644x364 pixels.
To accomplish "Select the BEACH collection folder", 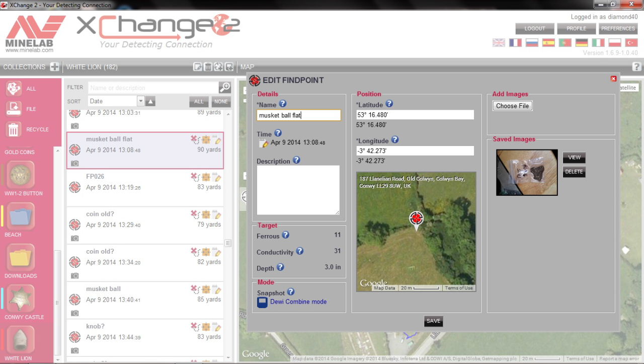I will 21,216.
